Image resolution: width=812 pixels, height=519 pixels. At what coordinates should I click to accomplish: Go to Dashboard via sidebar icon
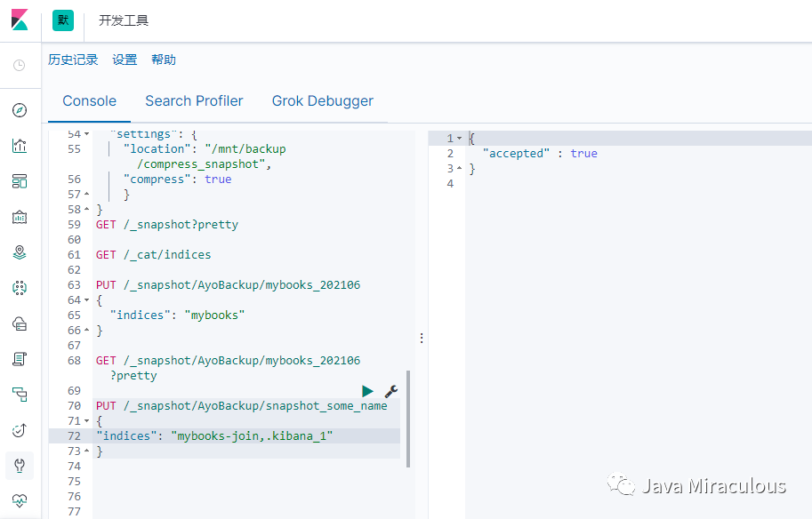coord(20,181)
